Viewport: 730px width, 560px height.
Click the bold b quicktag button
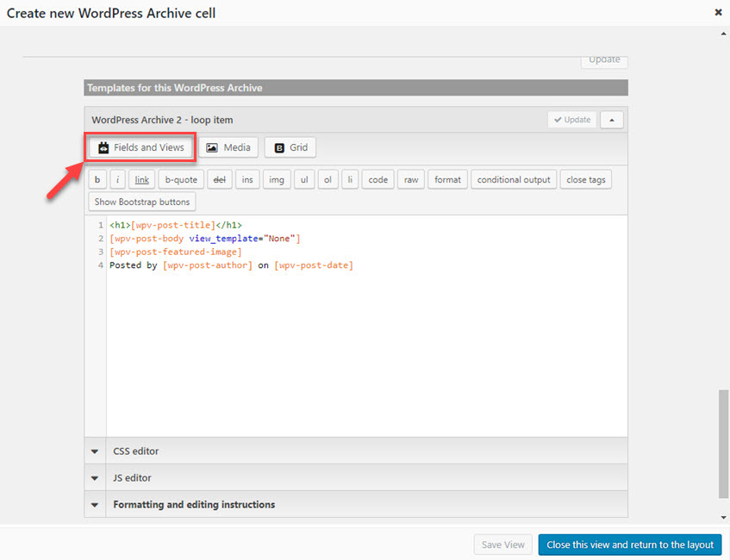point(97,180)
